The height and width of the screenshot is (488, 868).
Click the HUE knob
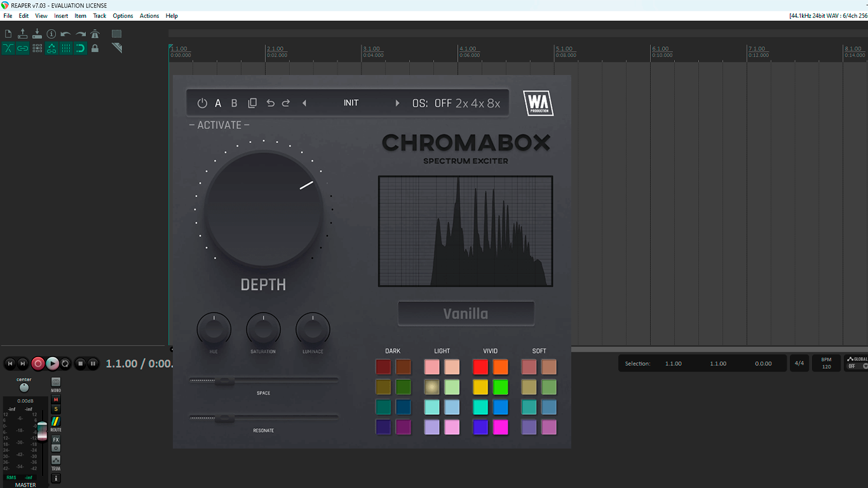click(214, 329)
